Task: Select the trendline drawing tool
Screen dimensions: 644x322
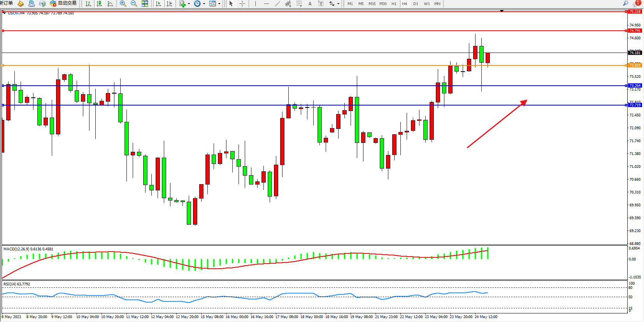Action: [x=277, y=4]
